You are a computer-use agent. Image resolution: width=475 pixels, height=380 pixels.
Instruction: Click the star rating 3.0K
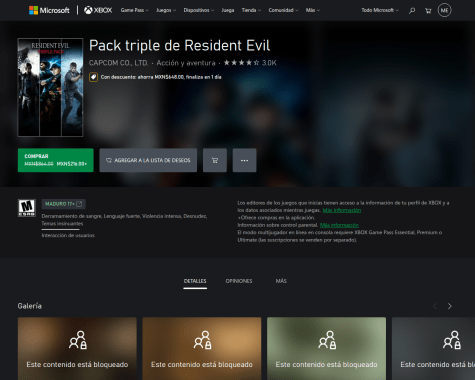click(250, 63)
